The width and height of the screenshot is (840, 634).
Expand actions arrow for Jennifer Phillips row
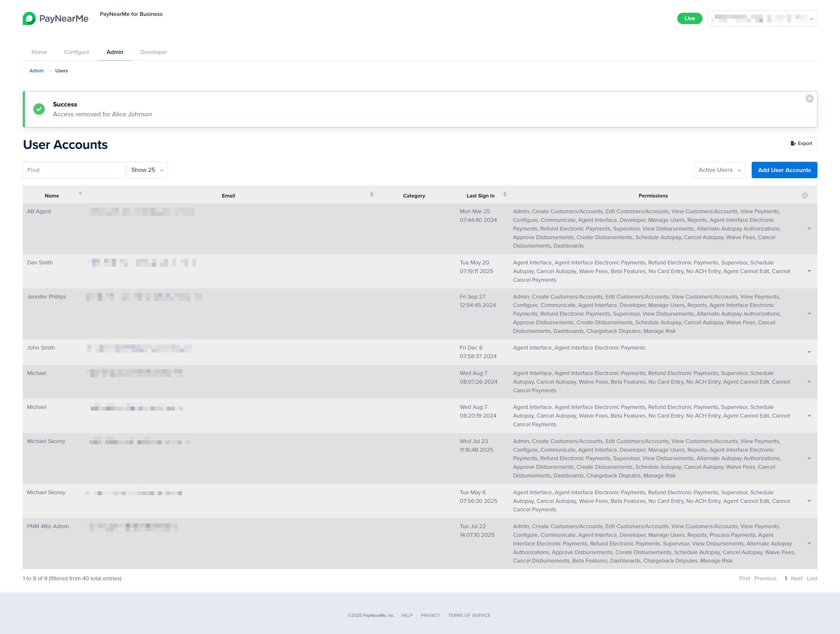(x=809, y=314)
